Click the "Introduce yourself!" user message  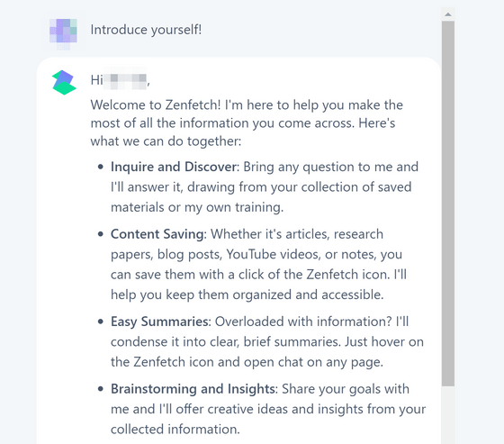(146, 30)
